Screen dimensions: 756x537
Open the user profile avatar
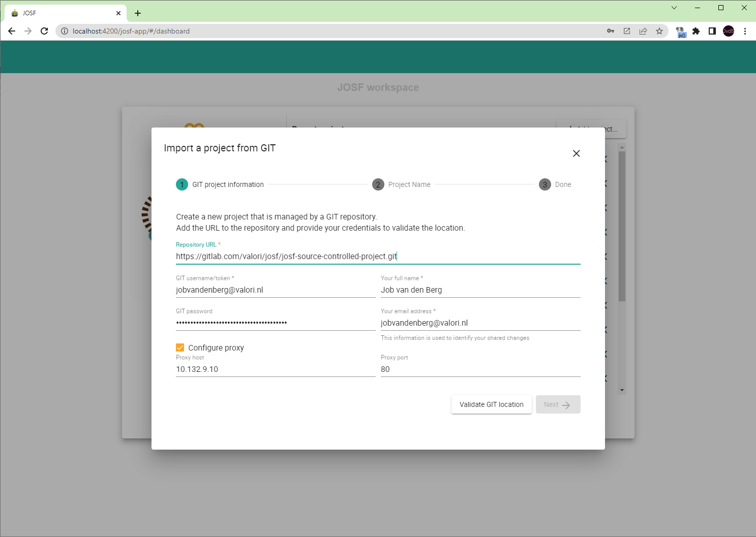[729, 31]
